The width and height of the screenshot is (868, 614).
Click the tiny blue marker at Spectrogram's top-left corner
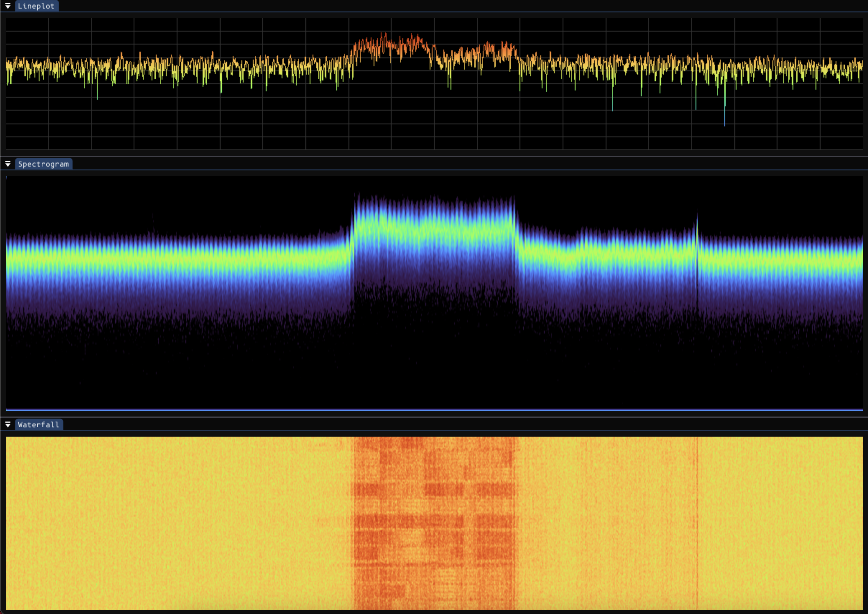pos(6,177)
